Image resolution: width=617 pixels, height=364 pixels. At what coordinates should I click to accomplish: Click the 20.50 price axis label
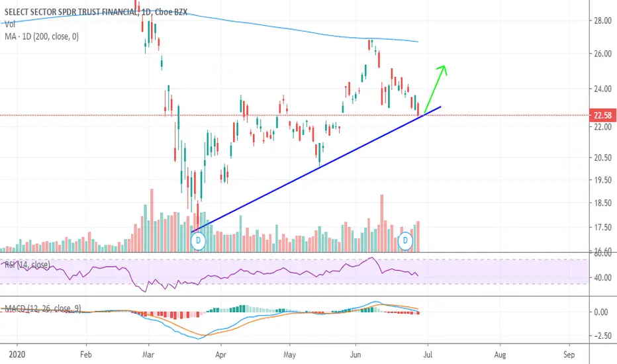point(603,158)
